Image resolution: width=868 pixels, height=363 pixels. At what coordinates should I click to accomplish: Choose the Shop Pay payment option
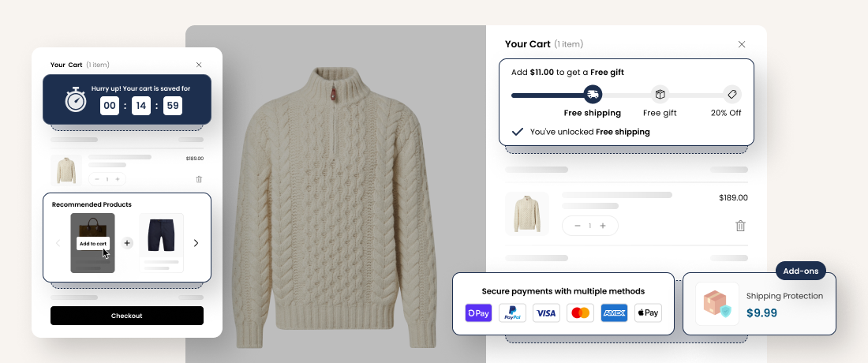[478, 313]
